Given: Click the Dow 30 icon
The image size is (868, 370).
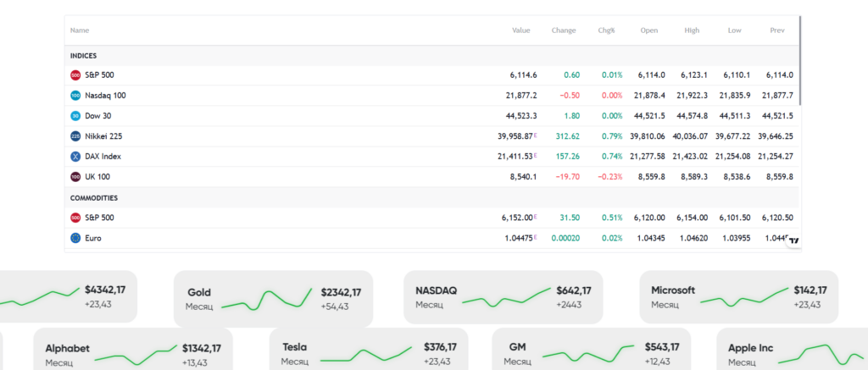Looking at the screenshot, I should (75, 116).
